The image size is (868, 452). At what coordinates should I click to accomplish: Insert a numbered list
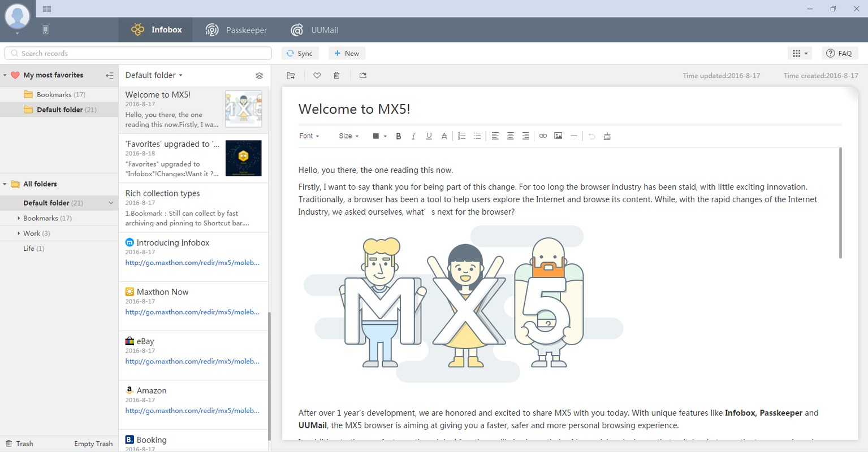coord(462,136)
